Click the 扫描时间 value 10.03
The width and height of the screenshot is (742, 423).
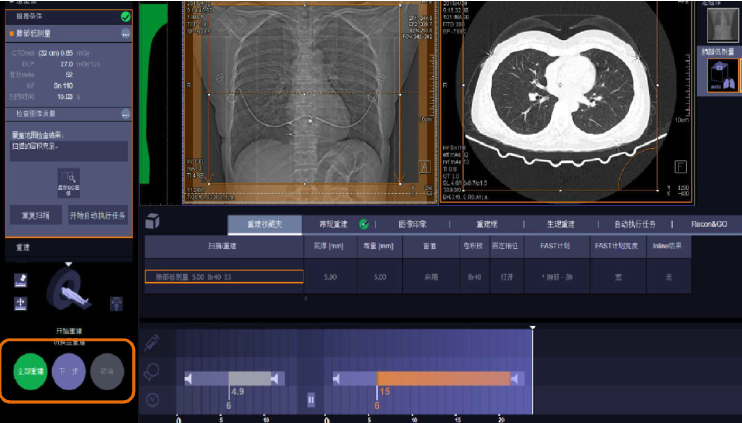coord(65,97)
